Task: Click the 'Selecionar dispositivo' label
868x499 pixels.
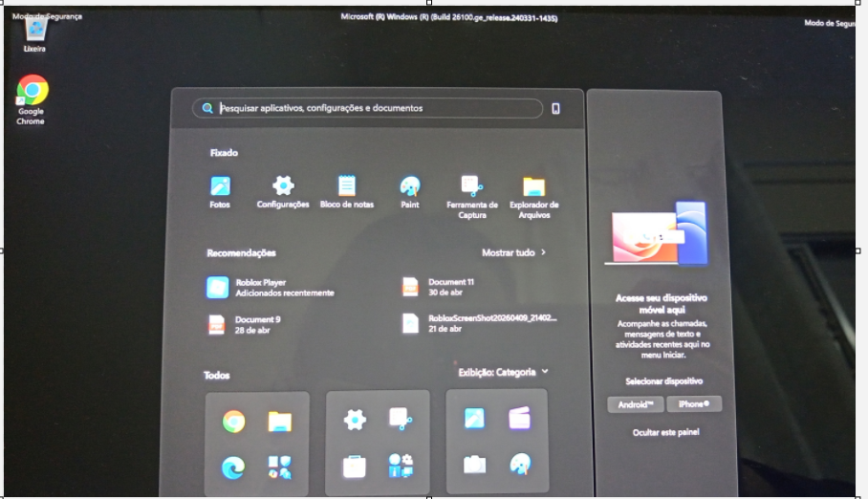Action: (x=664, y=381)
